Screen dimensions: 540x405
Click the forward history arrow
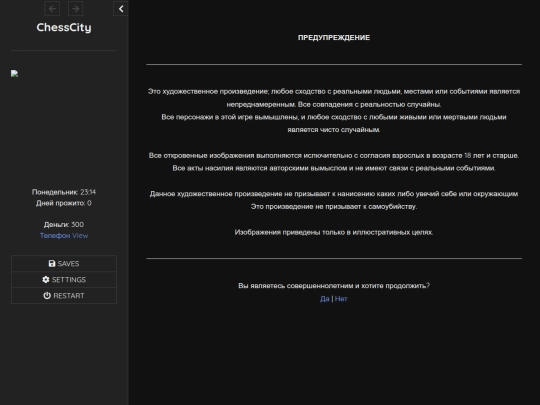(x=75, y=9)
